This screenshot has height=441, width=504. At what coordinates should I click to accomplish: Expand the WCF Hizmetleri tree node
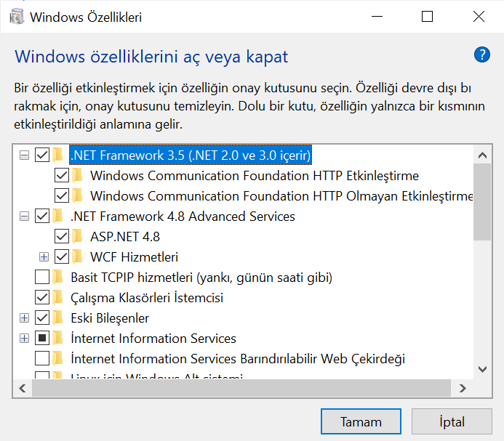tap(44, 257)
